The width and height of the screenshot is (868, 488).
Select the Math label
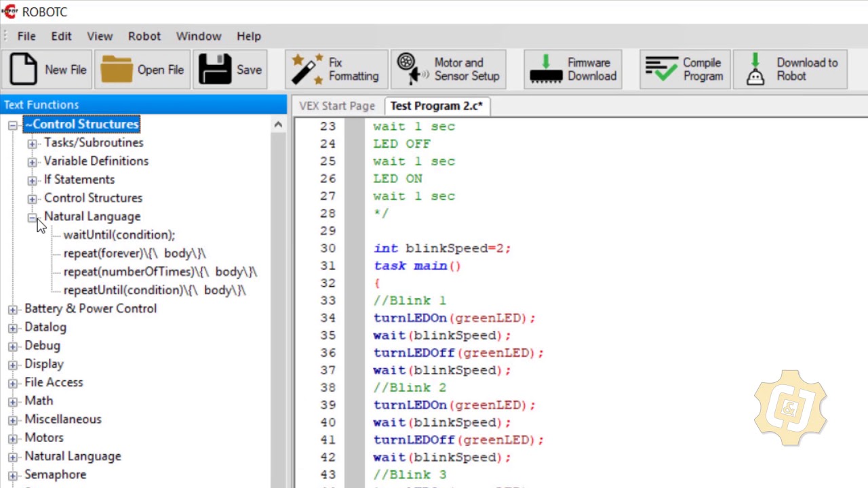[x=39, y=401]
